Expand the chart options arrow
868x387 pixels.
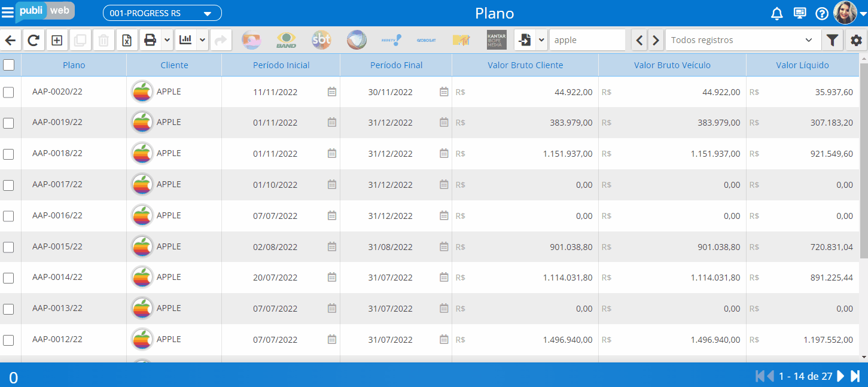(x=202, y=40)
